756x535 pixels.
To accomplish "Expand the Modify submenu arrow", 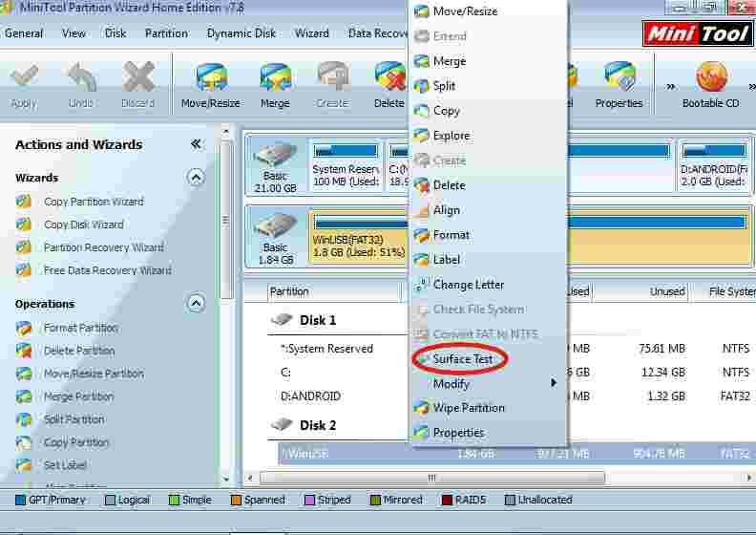I will (x=553, y=383).
